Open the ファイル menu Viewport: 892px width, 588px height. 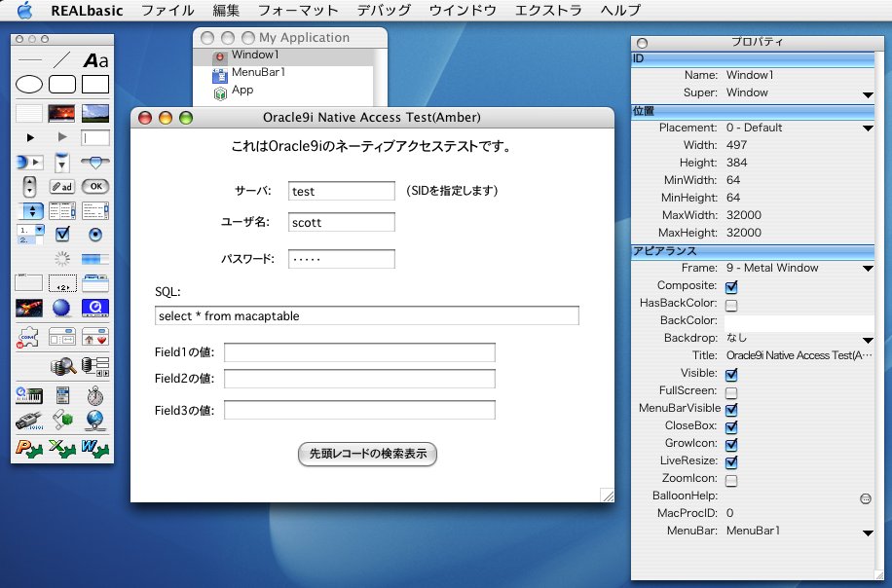[167, 11]
